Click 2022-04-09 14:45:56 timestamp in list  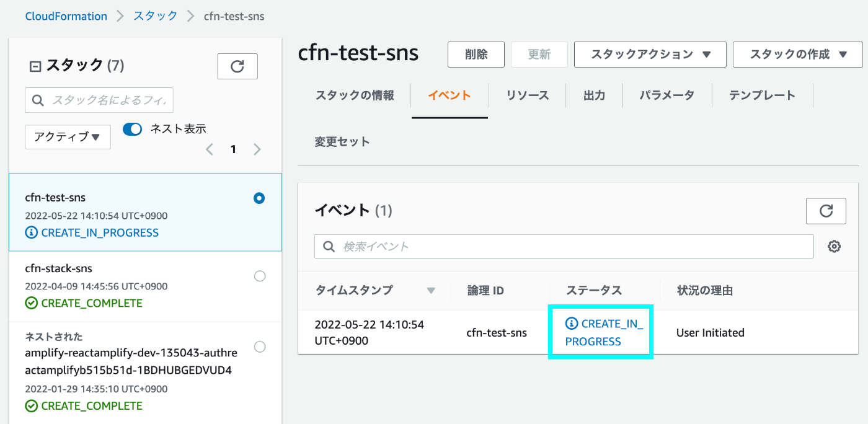pyautogui.click(x=96, y=286)
